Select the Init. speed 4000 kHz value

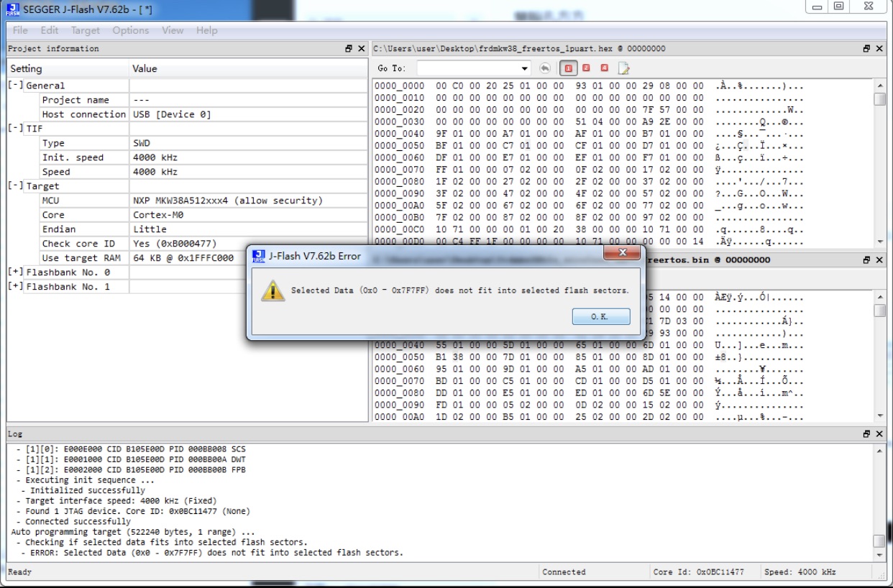coord(155,157)
